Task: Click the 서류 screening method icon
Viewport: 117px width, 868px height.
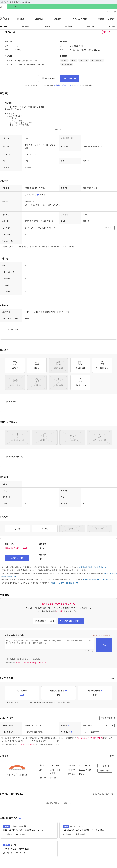Action: (x=18, y=529)
